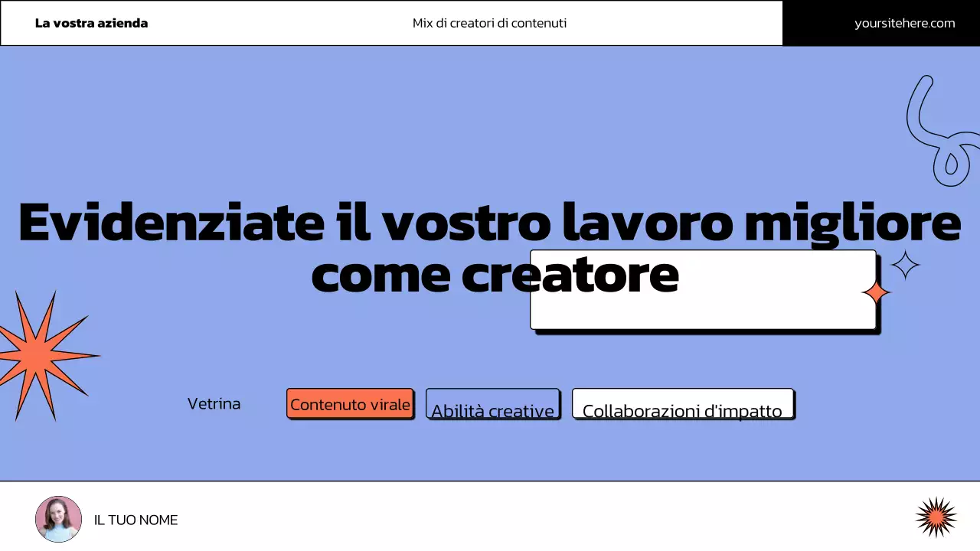The image size is (980, 551).
Task: Select 'Mix di creatori di contenuti' header text
Action: tap(490, 23)
